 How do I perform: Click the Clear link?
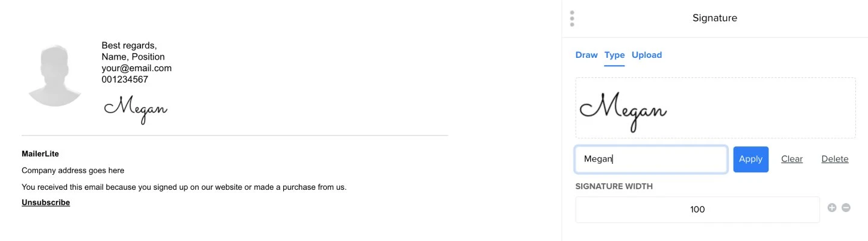(x=791, y=159)
